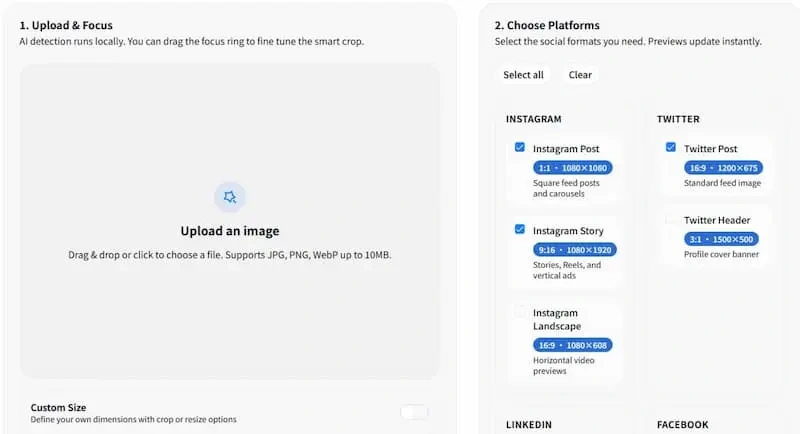Uncheck the Instagram Story checkbox
The width and height of the screenshot is (800, 434).
(520, 229)
